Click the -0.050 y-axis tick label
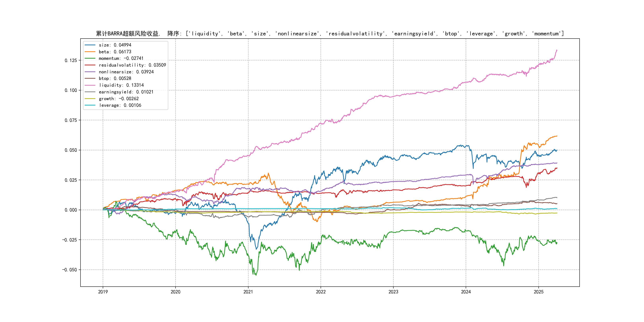 (70, 270)
